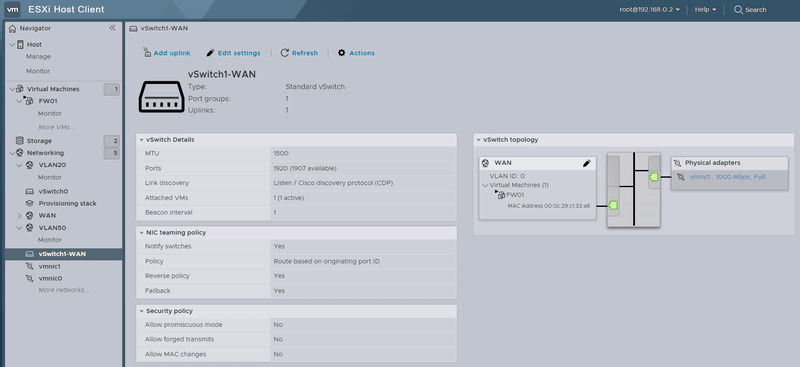Collapse the Navigator panel with double chevron
The width and height of the screenshot is (800, 367).
(112, 28)
